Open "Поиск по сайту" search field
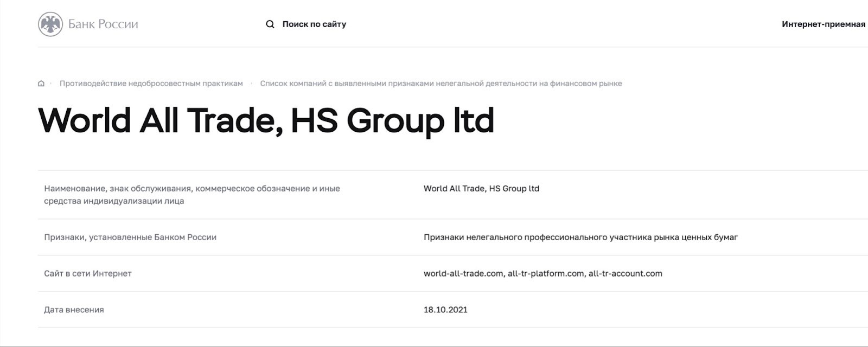This screenshot has height=347, width=868. [314, 24]
